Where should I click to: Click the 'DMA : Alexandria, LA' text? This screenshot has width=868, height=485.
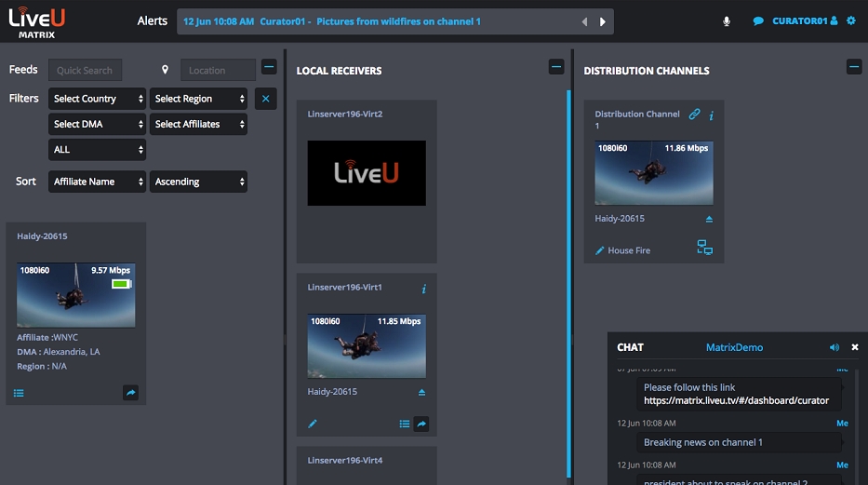58,352
